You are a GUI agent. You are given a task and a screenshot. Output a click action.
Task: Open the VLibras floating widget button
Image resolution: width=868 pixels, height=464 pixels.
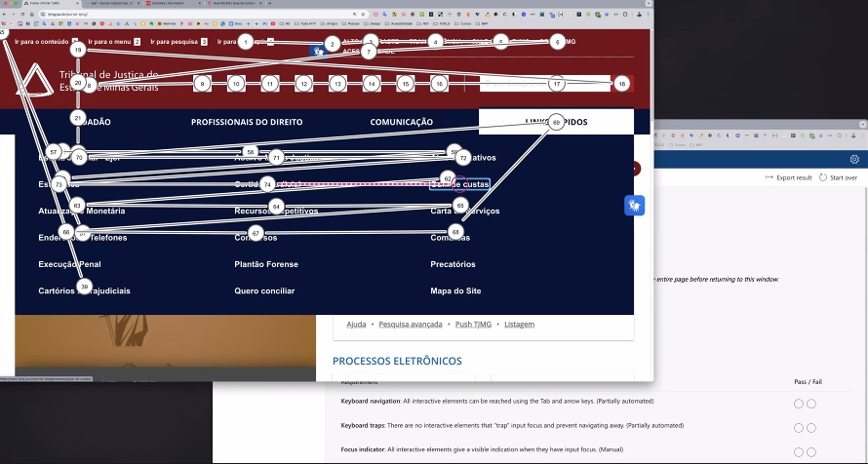[634, 206]
